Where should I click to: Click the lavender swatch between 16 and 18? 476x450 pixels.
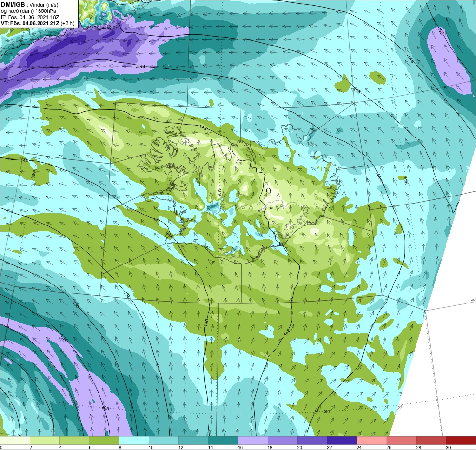254,440
